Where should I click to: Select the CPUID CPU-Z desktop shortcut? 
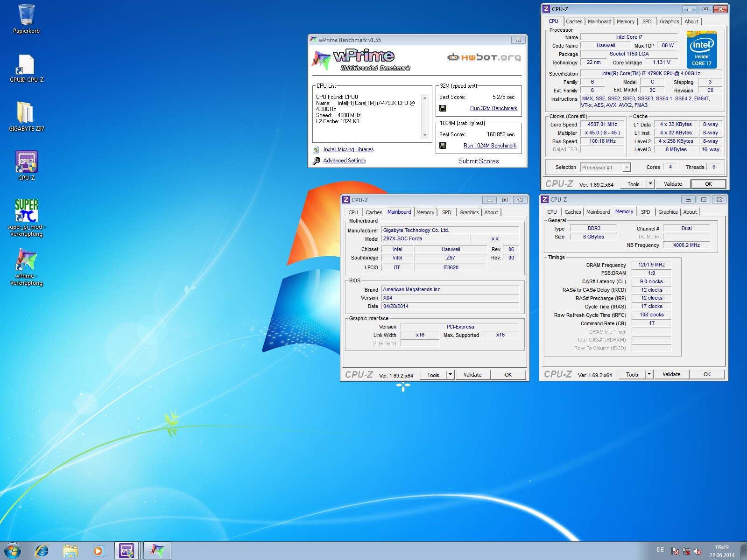point(26,68)
